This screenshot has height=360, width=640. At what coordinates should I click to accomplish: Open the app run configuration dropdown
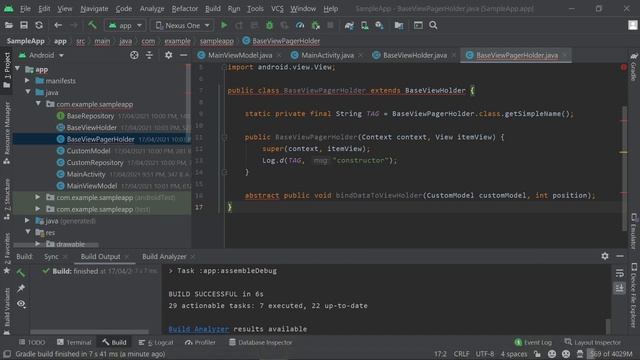[x=125, y=25]
